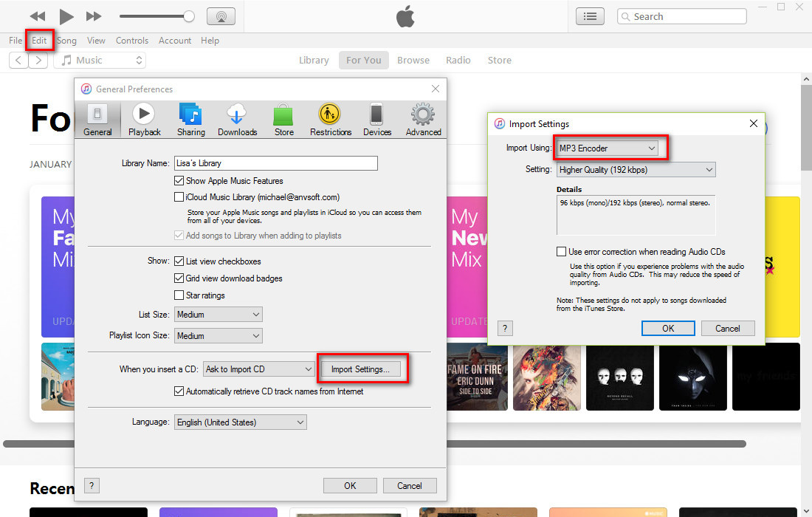Open the Song menu

66,41
